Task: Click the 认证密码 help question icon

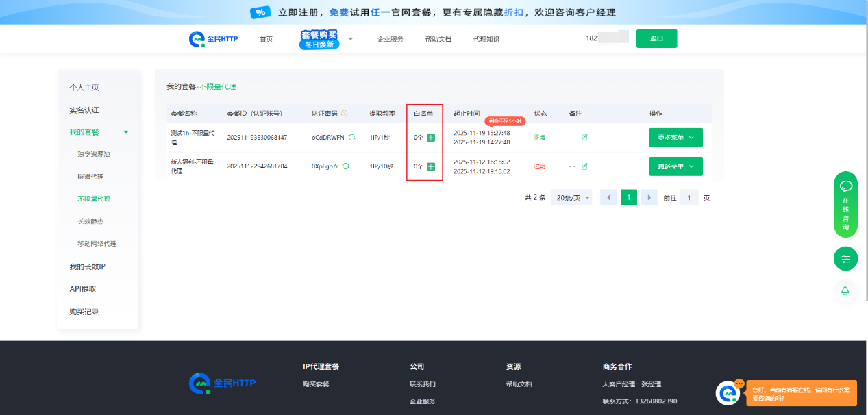Action: [x=344, y=114]
